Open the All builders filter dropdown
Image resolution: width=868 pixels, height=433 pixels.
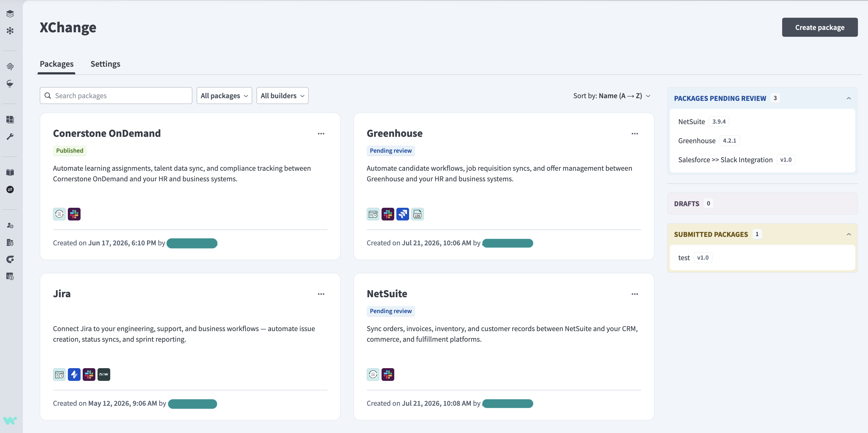click(x=282, y=96)
